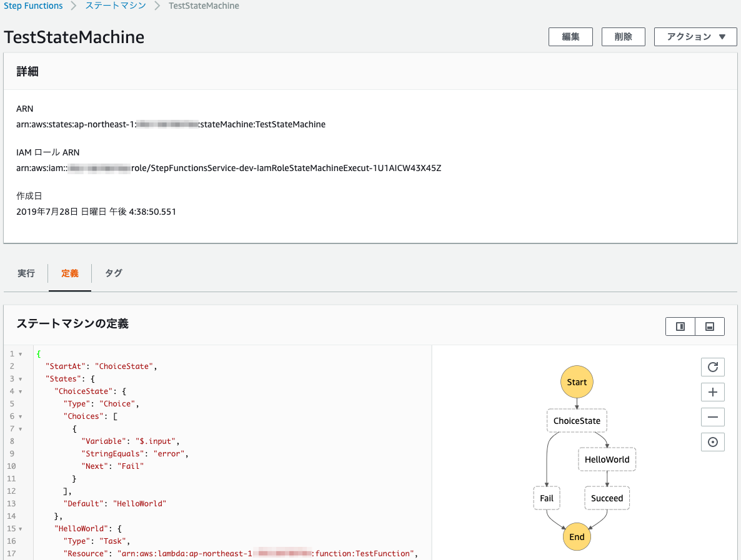Select the ChoiceState node in graph

click(x=577, y=421)
